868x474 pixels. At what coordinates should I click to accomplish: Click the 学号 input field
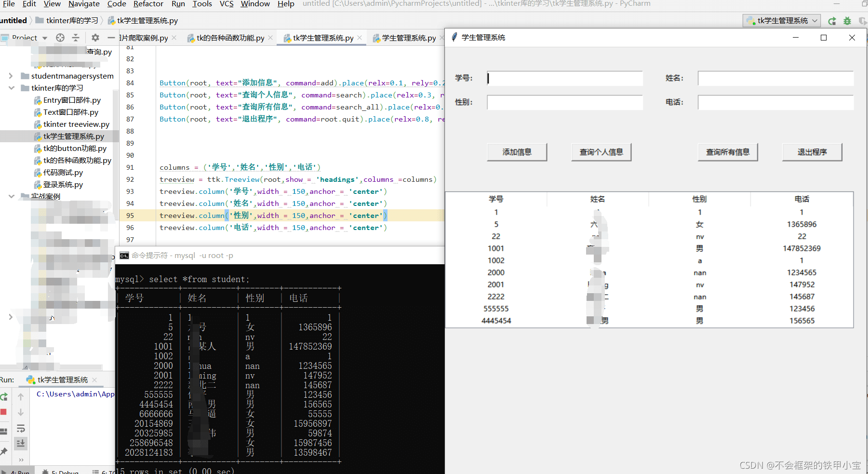565,78
